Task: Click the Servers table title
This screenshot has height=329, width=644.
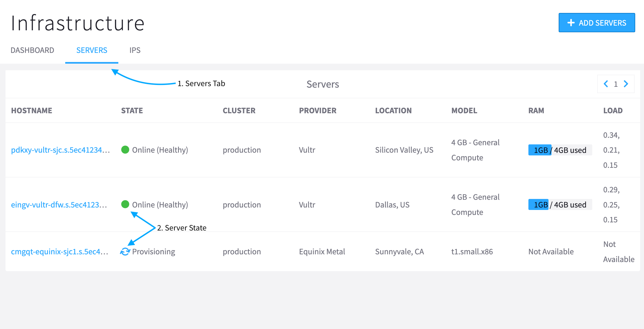Action: pyautogui.click(x=323, y=84)
